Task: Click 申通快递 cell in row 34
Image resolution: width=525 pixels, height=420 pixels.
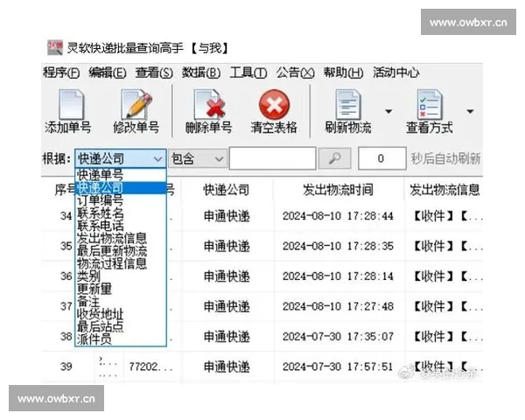Action: tap(227, 216)
